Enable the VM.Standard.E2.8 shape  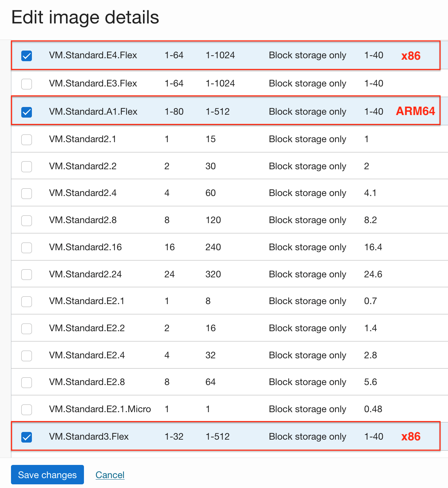click(x=26, y=382)
